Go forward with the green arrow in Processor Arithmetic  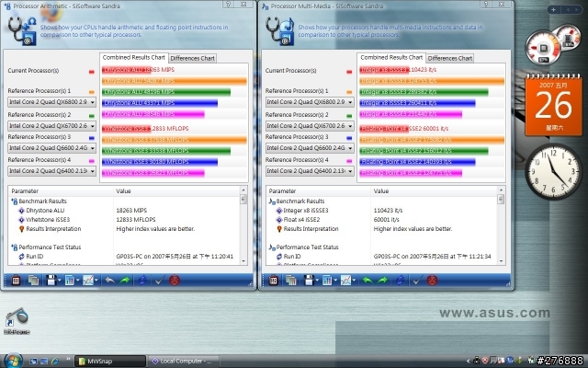(125, 280)
